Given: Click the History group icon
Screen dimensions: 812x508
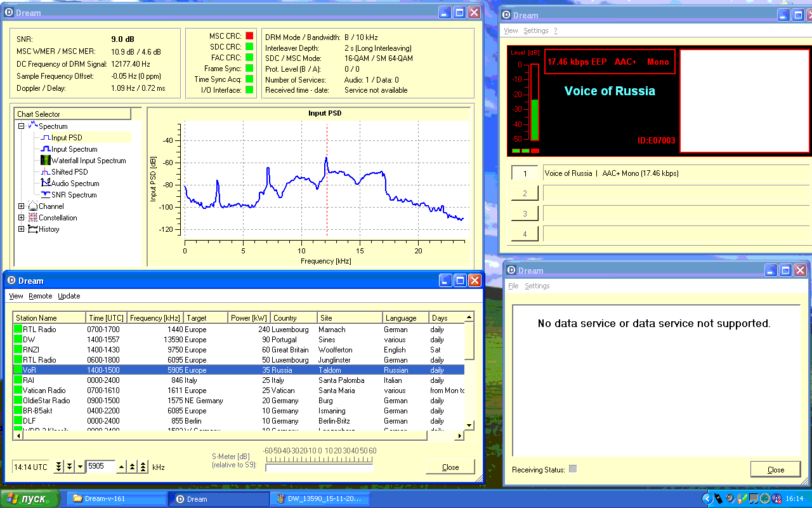Looking at the screenshot, I should [x=33, y=229].
